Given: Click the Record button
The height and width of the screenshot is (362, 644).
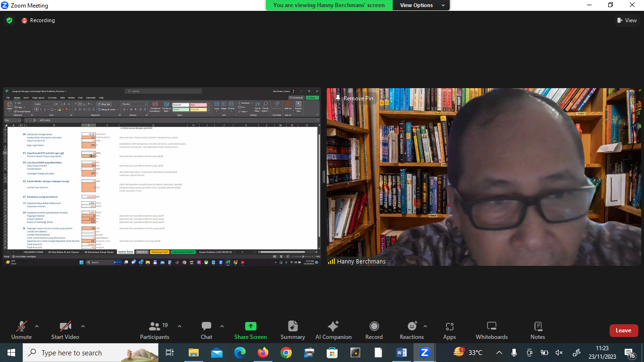Looking at the screenshot, I should pyautogui.click(x=374, y=330).
